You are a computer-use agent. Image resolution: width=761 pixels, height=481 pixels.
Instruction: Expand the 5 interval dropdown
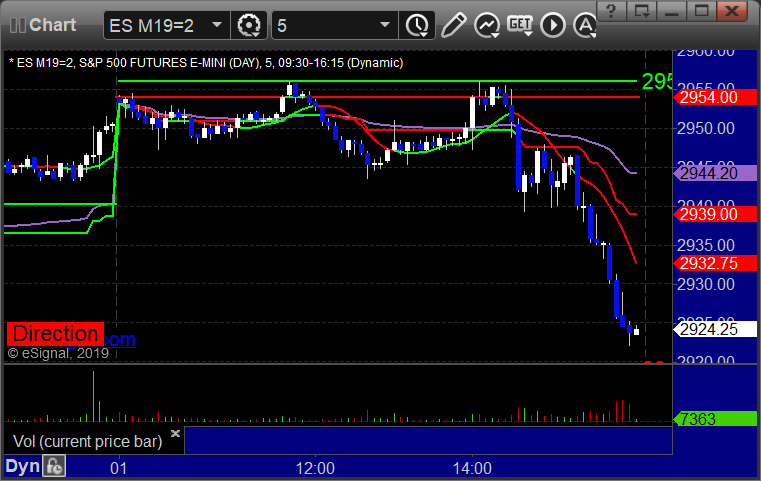(x=385, y=25)
